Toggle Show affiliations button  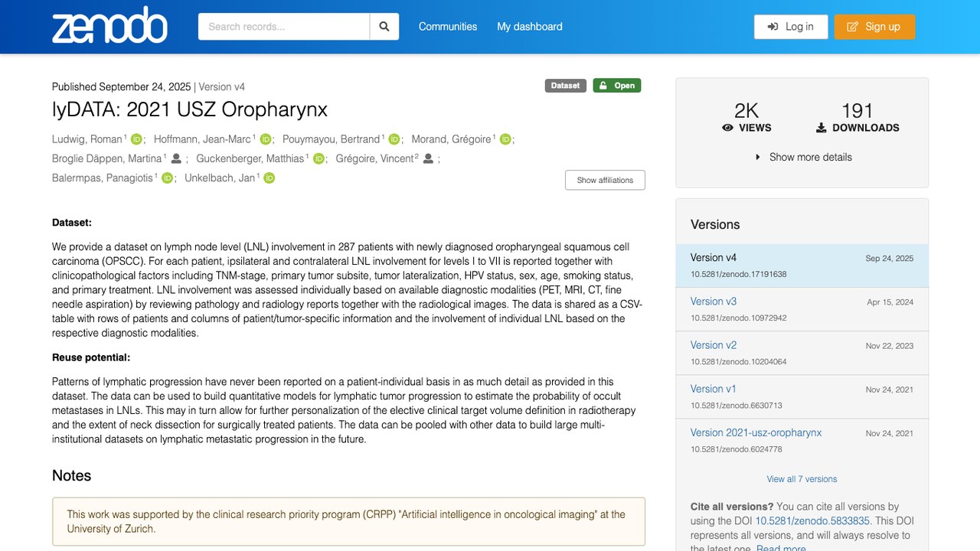pos(605,180)
